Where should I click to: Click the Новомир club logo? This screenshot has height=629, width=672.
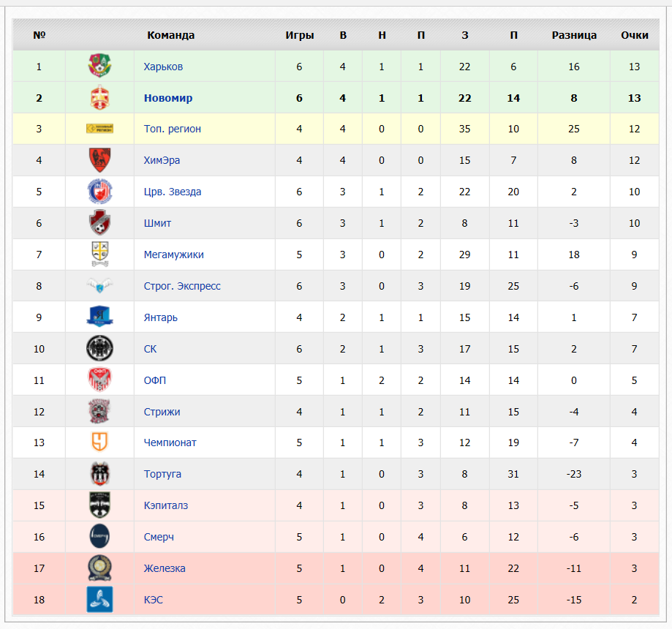(99, 98)
